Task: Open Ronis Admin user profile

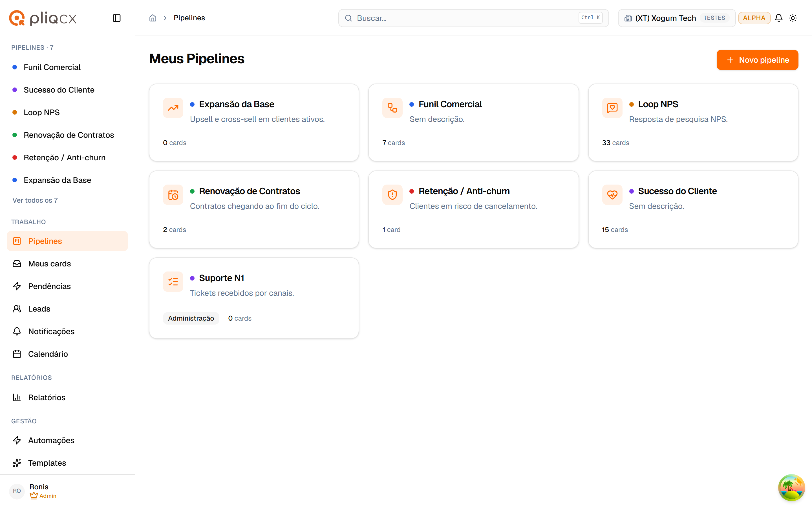Action: [67, 491]
